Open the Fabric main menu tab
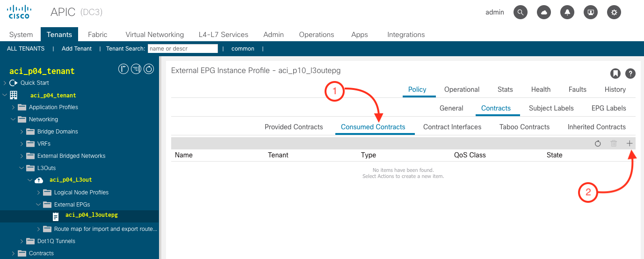Viewport: 644px width, 259px height. pyautogui.click(x=97, y=35)
